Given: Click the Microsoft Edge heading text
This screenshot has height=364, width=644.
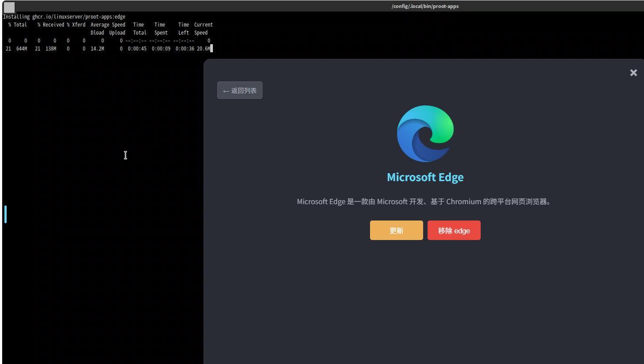Looking at the screenshot, I should pos(425,177).
